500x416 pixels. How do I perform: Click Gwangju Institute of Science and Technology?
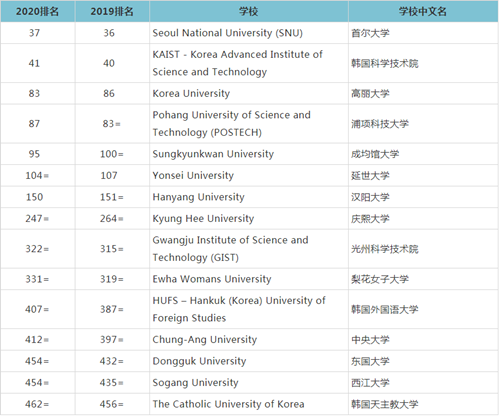coord(230,249)
